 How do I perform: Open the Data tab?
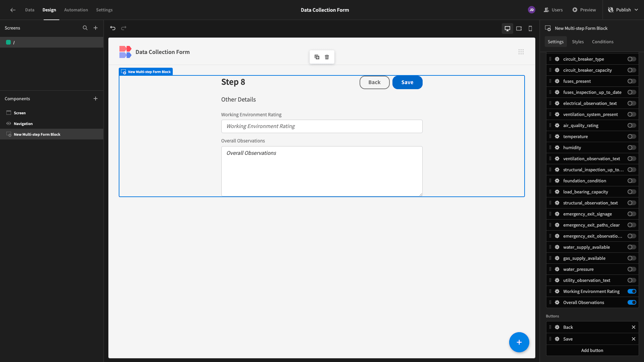pyautogui.click(x=30, y=10)
